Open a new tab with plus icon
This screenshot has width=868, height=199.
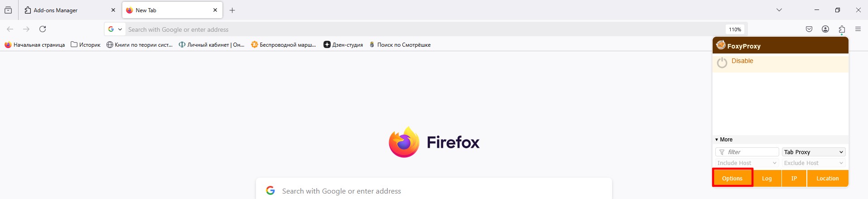click(x=232, y=10)
